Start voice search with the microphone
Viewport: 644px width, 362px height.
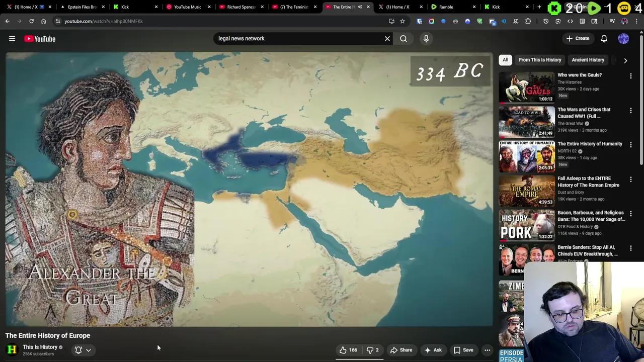pyautogui.click(x=426, y=38)
